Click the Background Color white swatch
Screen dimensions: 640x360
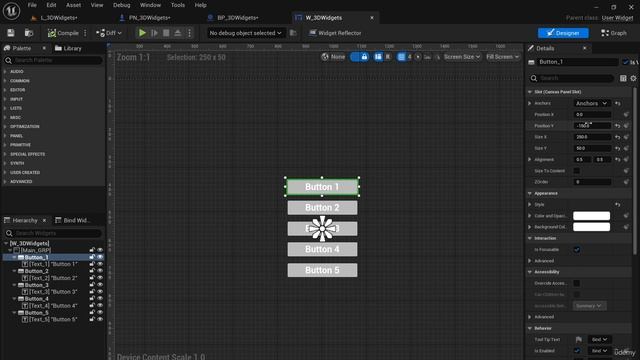point(591,227)
